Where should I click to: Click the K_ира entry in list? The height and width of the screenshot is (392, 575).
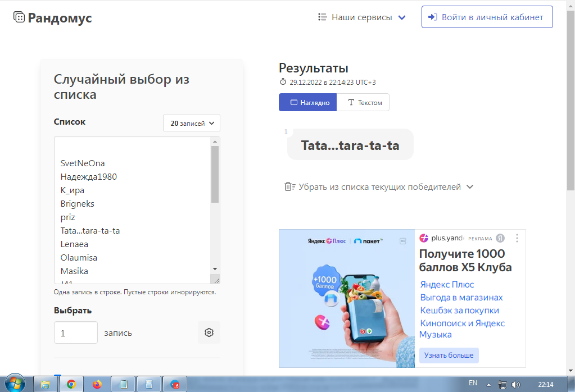73,190
